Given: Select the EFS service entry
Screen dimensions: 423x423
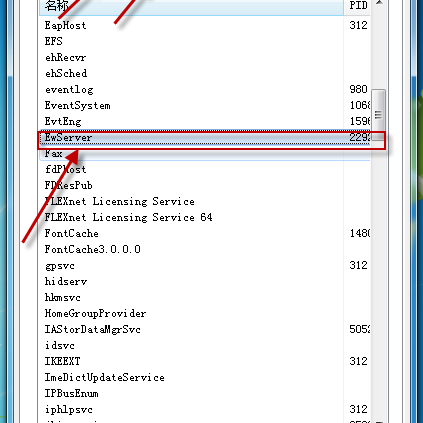Looking at the screenshot, I should pos(205,41).
